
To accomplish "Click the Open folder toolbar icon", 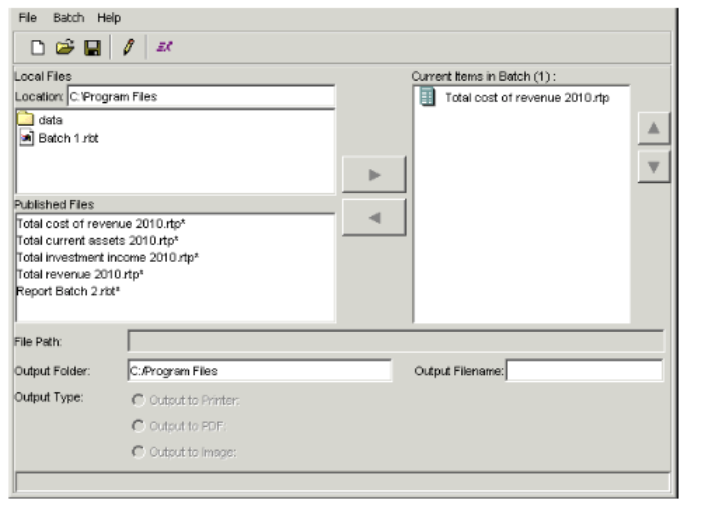I will (x=64, y=47).
